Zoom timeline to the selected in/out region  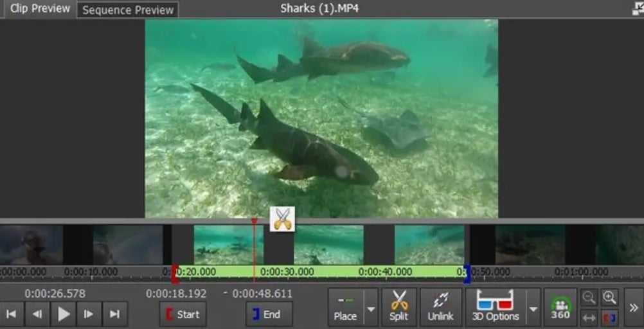coord(609,317)
